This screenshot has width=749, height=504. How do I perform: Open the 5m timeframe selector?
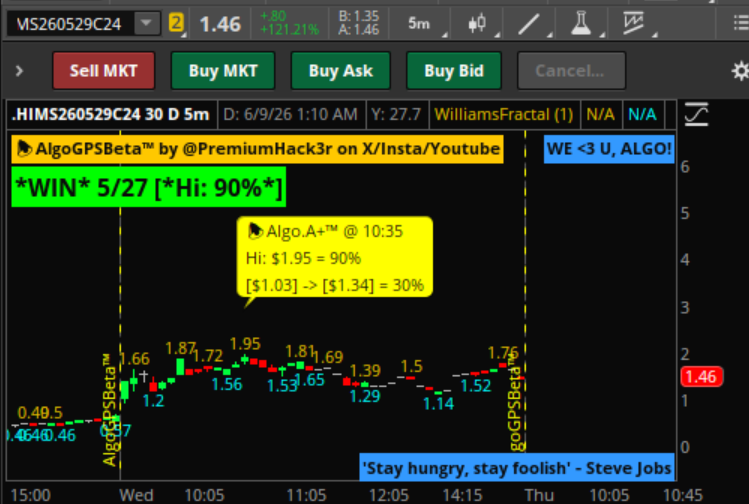(x=419, y=23)
